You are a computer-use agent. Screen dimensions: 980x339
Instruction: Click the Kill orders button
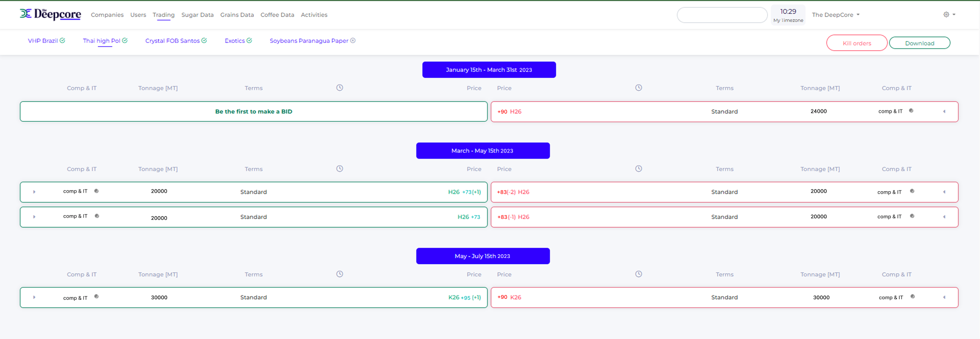coord(856,43)
